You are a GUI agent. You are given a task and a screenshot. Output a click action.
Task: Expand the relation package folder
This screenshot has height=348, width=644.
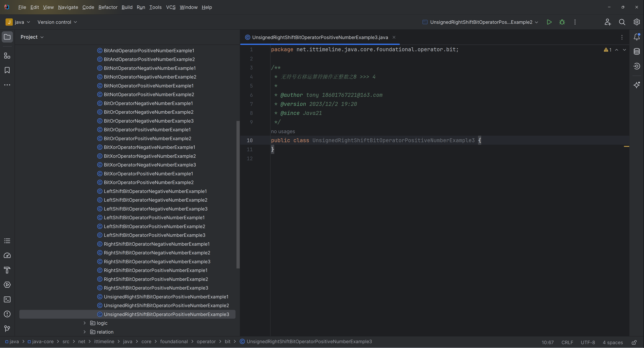84,332
